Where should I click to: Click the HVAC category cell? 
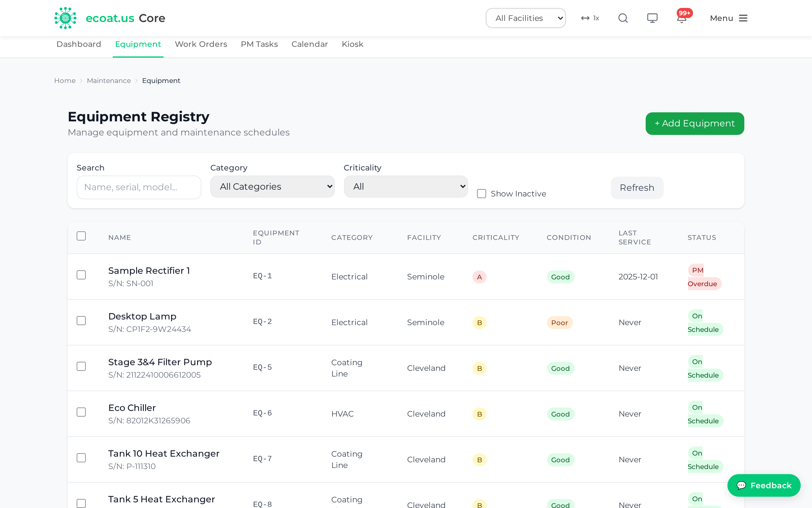pyautogui.click(x=342, y=414)
